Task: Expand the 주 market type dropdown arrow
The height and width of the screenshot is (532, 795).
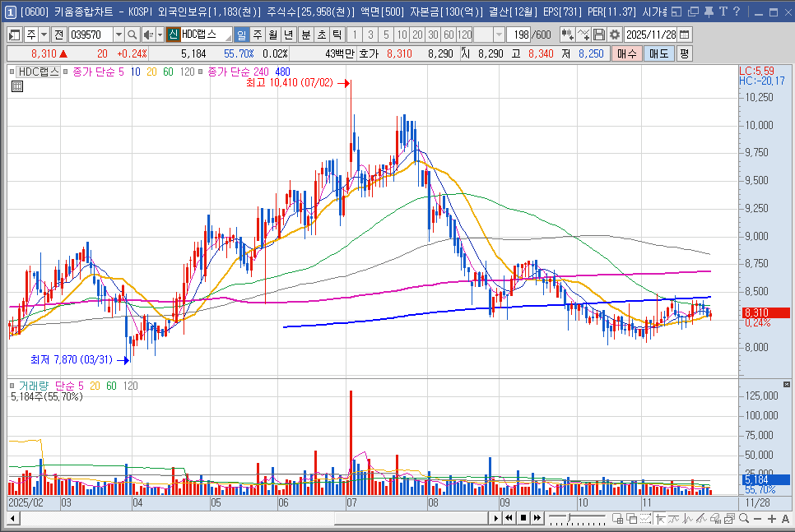Action: (x=44, y=35)
